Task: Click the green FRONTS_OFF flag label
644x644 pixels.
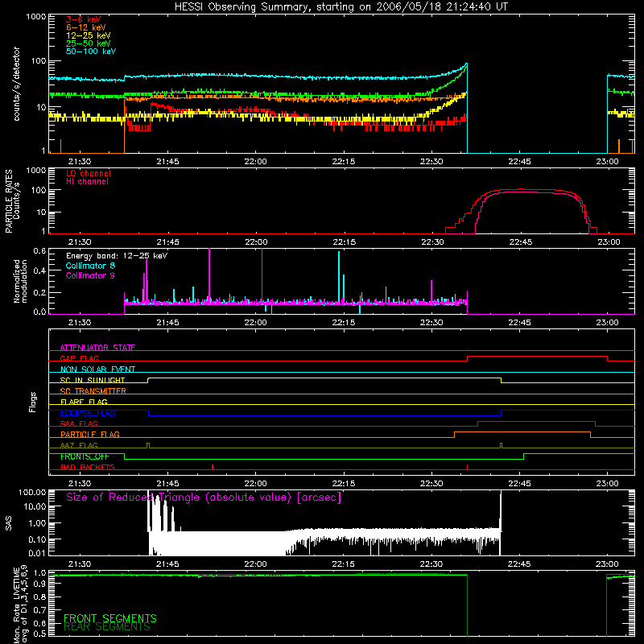Action: 85,456
